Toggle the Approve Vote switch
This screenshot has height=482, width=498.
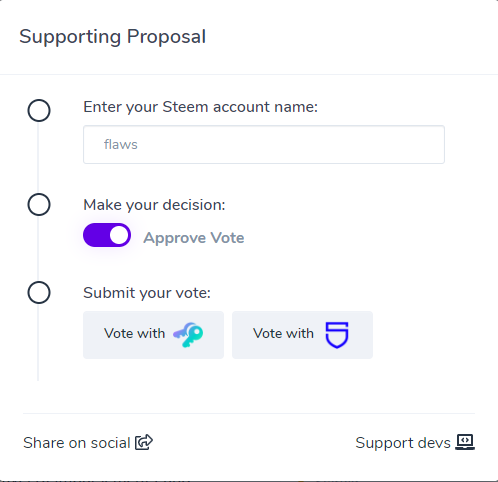click(x=107, y=235)
